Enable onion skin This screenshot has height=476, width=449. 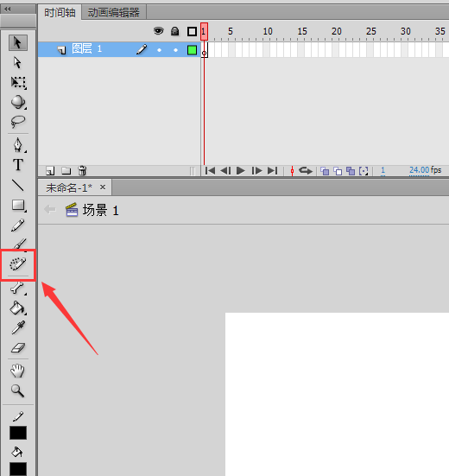coord(325,171)
